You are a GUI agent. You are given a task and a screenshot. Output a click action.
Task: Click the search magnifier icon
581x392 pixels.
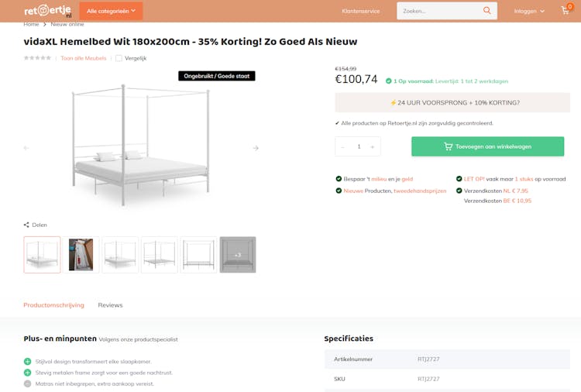(486, 11)
